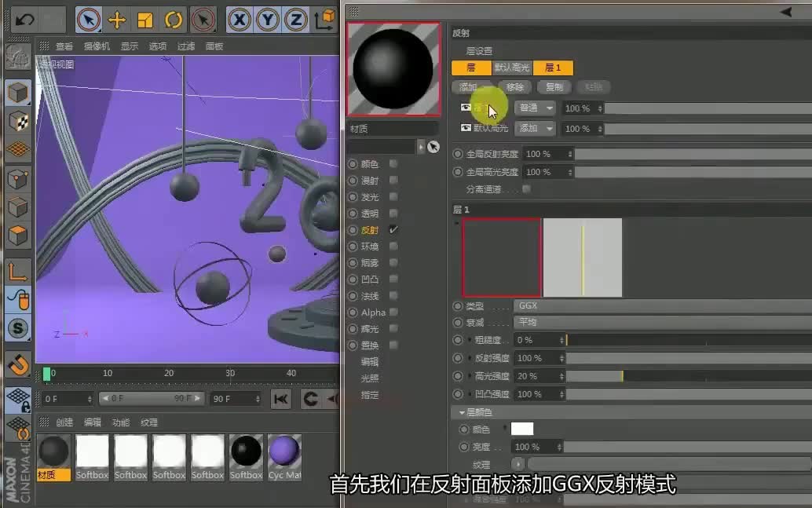This screenshot has width=812, height=508.
Task: Open the 摄像机 viewport menu
Action: (97, 46)
